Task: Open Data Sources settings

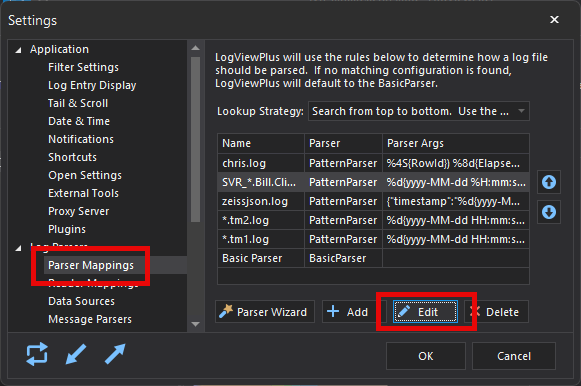Action: click(x=81, y=301)
